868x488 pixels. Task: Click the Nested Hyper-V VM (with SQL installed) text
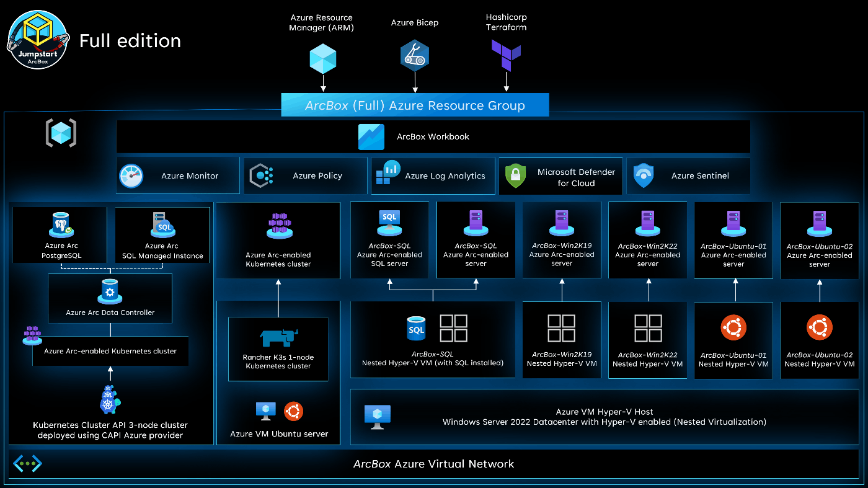(433, 363)
